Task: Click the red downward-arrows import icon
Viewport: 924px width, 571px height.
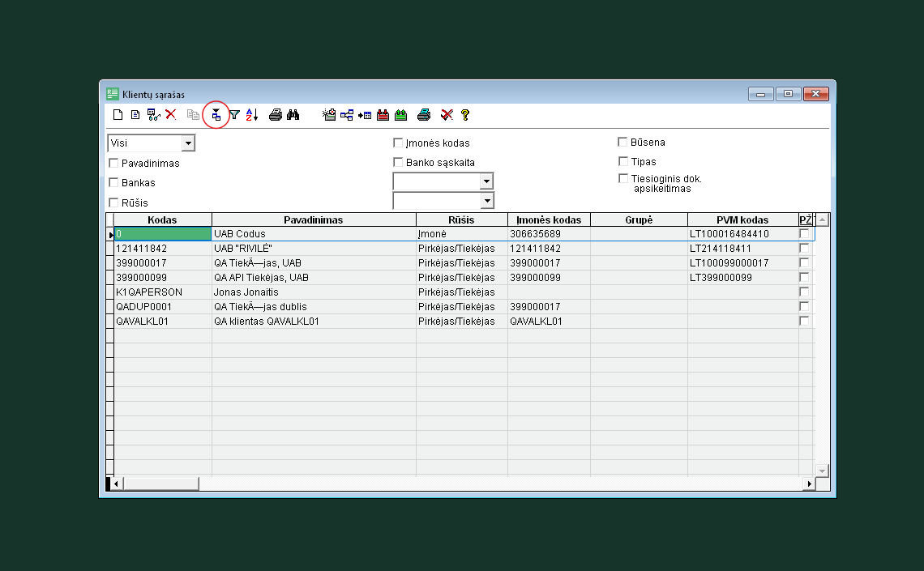Action: [383, 115]
